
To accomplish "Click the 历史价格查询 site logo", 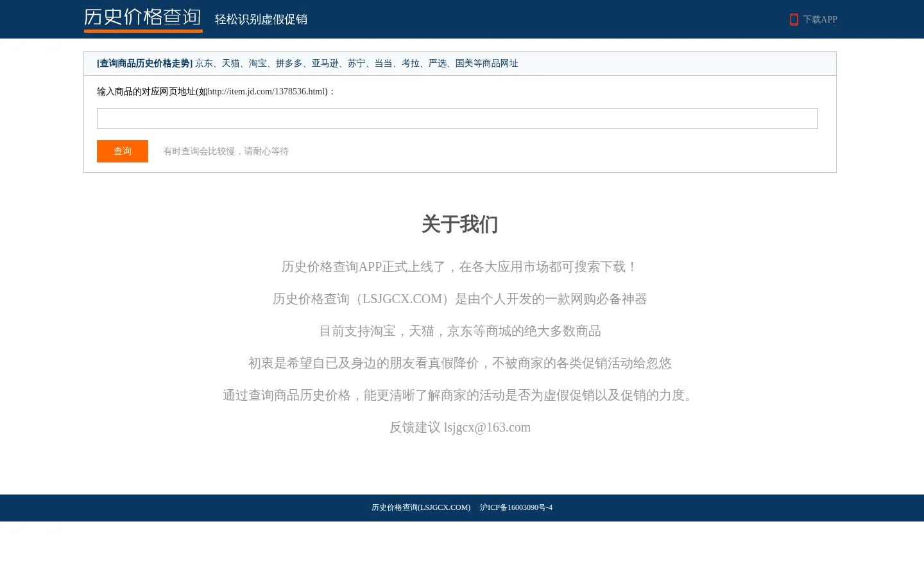I will 143,19.
